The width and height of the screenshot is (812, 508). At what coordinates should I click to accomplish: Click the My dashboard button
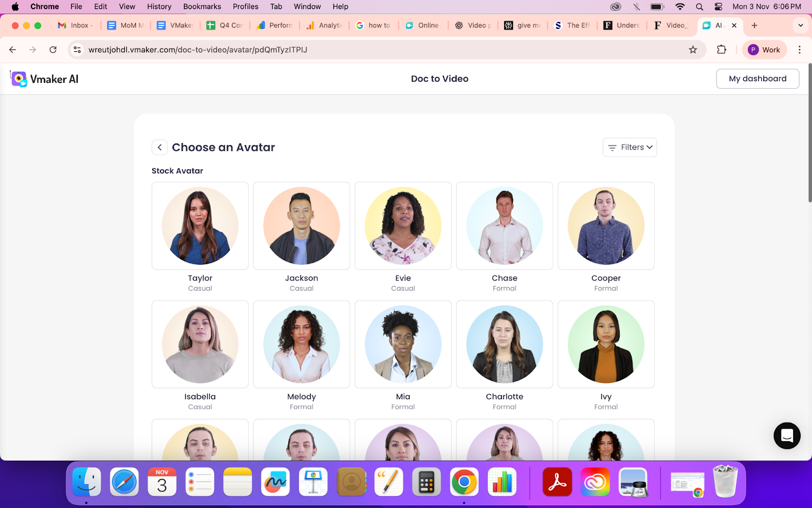pyautogui.click(x=757, y=79)
